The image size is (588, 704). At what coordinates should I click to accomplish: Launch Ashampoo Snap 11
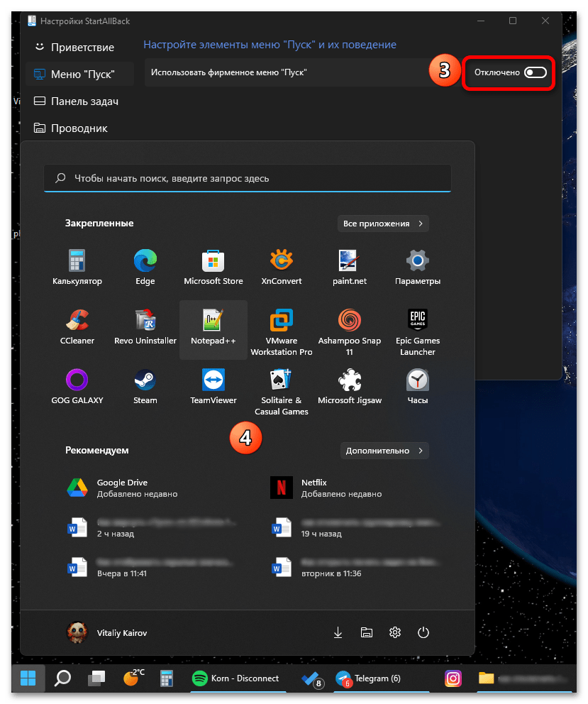coord(349,332)
